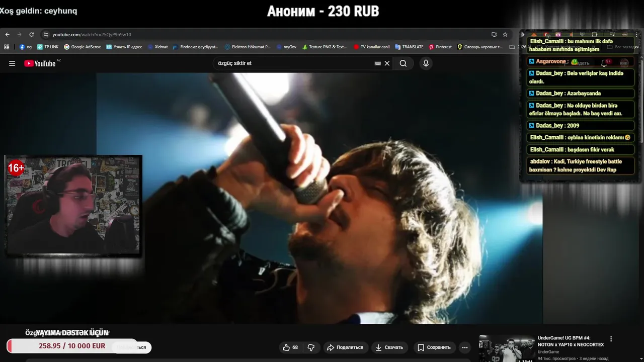644x362 pixels.
Task: Click the donation goal progress bar
Action: [72, 346]
